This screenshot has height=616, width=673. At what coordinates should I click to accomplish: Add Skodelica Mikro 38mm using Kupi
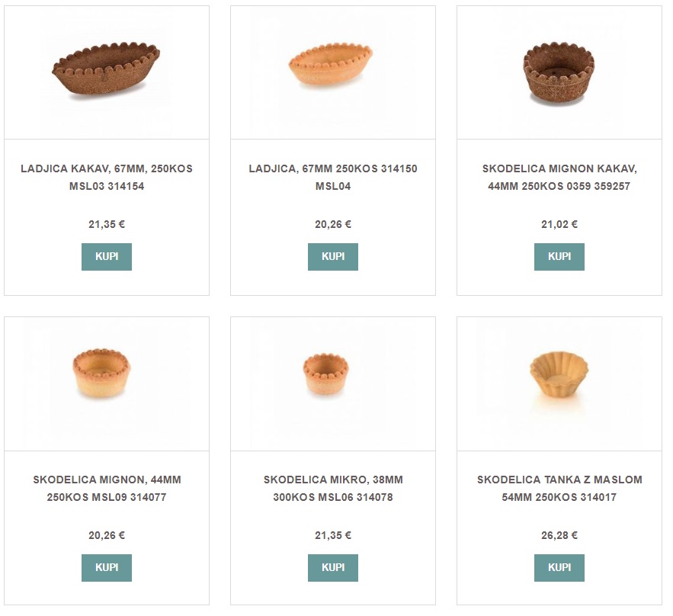333,568
